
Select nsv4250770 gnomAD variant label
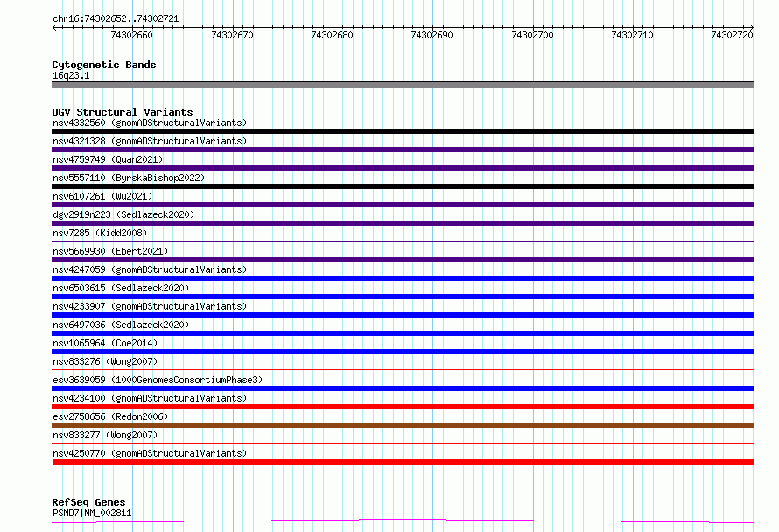[x=150, y=453]
